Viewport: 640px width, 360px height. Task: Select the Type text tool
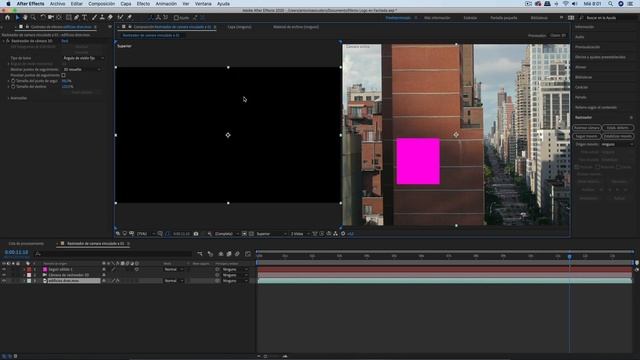pos(84,18)
